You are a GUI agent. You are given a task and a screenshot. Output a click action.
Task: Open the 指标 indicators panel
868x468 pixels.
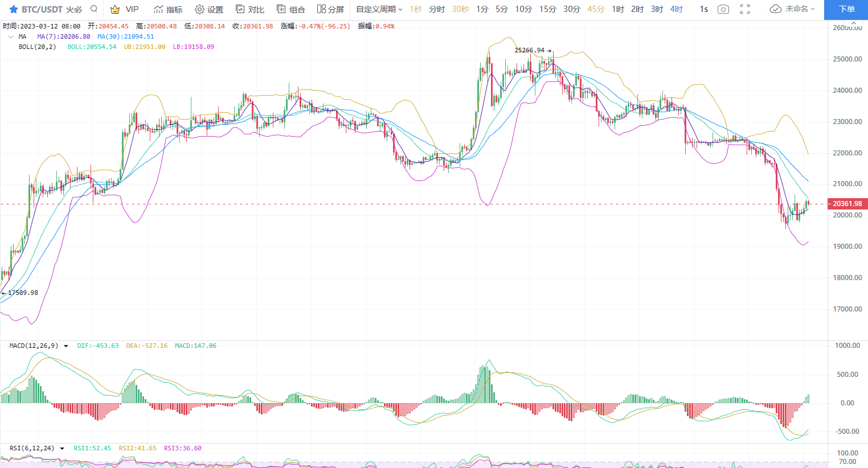(168, 9)
